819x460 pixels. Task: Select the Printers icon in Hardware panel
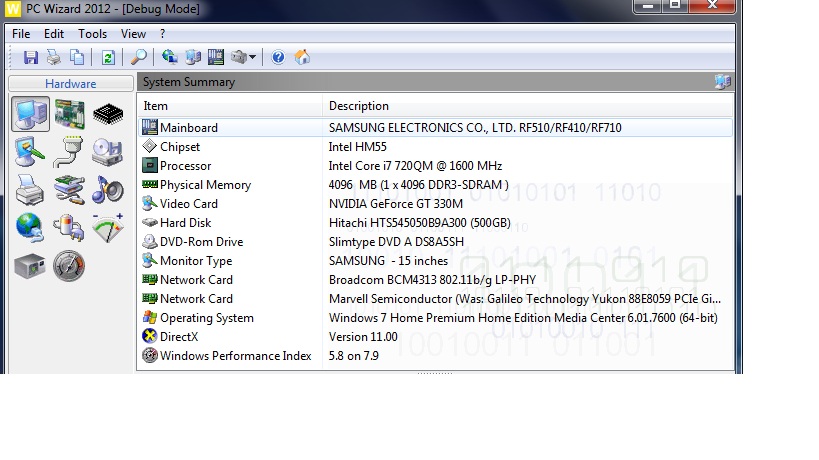pyautogui.click(x=29, y=190)
